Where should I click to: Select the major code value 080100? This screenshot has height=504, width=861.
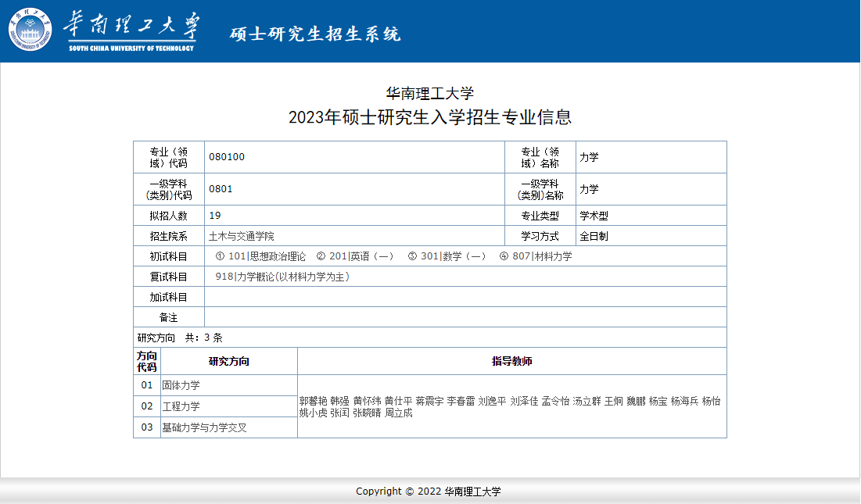[x=227, y=157]
